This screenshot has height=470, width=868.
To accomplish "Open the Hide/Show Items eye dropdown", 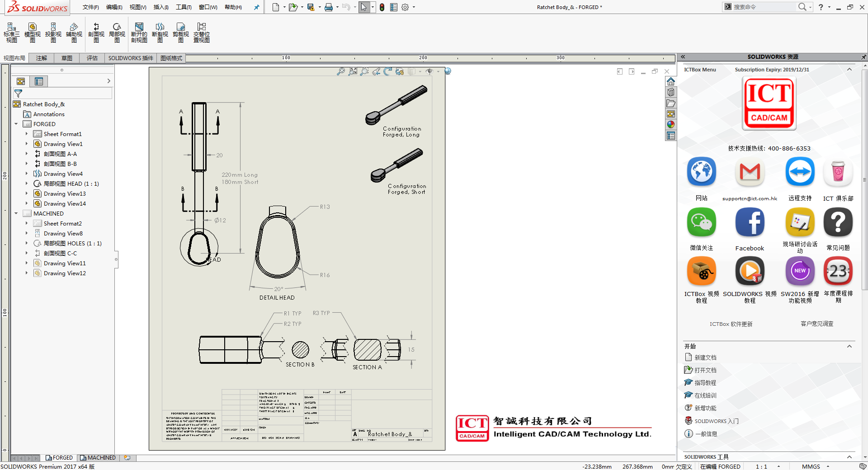I will pos(438,71).
